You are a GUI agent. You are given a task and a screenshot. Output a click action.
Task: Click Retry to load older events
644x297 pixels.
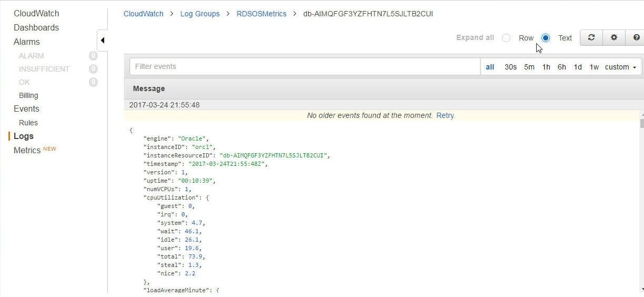(x=445, y=115)
